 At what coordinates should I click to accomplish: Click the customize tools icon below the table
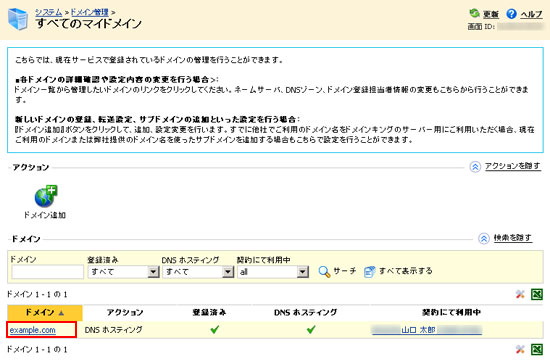(x=520, y=349)
